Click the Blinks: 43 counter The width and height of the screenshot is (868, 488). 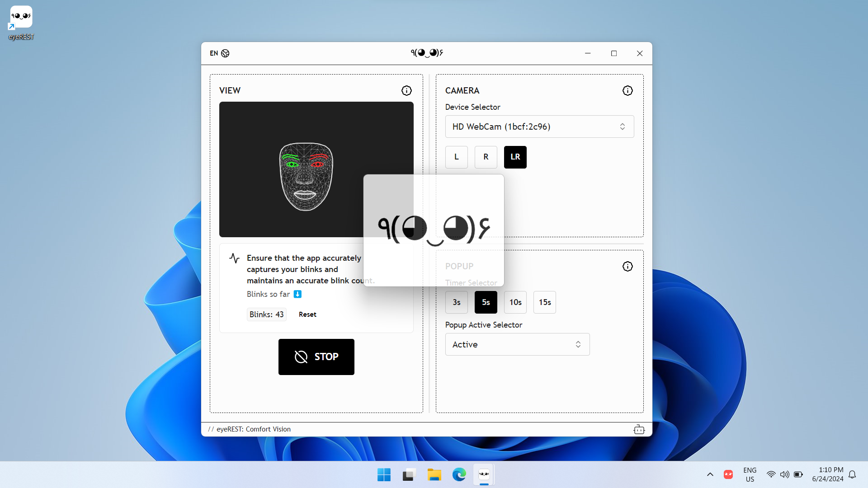(266, 314)
